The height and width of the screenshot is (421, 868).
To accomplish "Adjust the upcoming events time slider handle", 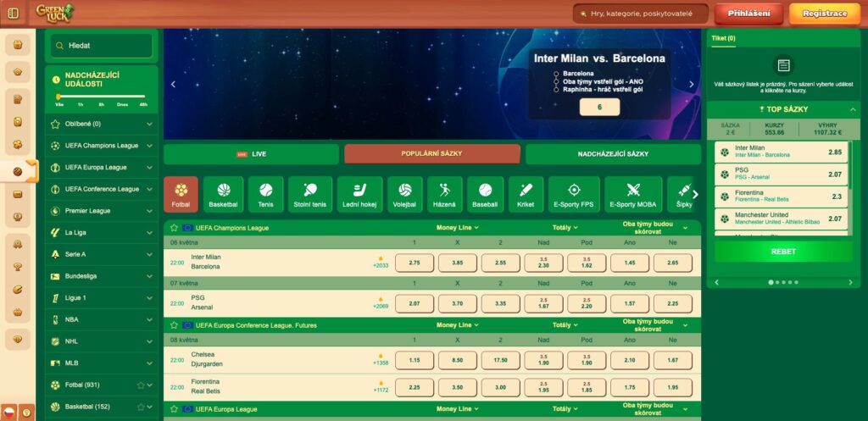I will (59, 97).
